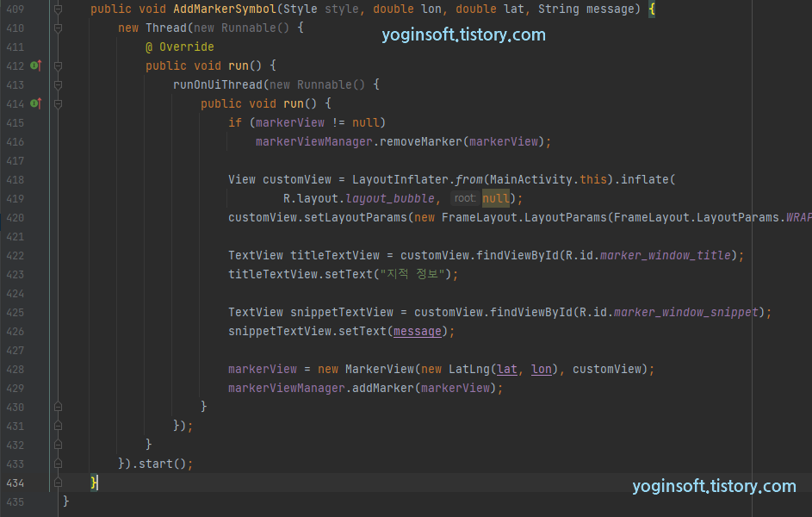Click 'Style style' parameter on line 409
This screenshot has height=517, width=812.
click(x=321, y=9)
